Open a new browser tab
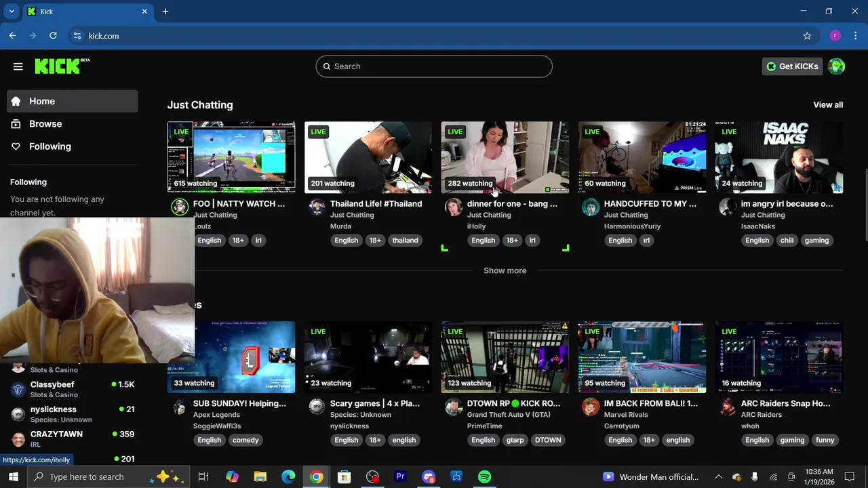The height and width of the screenshot is (488, 868). pyautogui.click(x=165, y=12)
